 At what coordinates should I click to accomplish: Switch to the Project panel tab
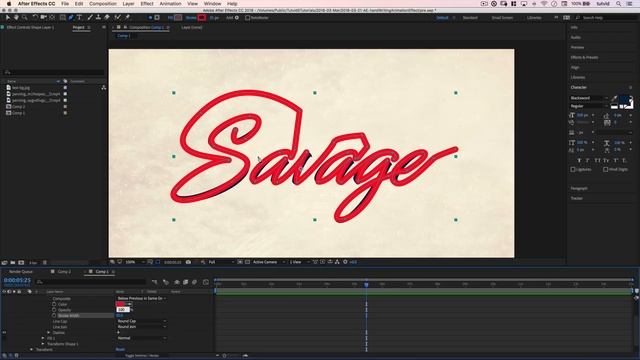[x=78, y=27]
